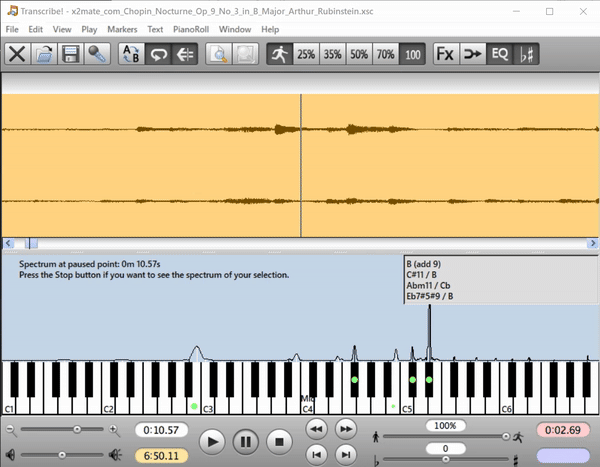The height and width of the screenshot is (467, 600).
Task: Click the quiet speaker volume icon
Action: (x=10, y=455)
